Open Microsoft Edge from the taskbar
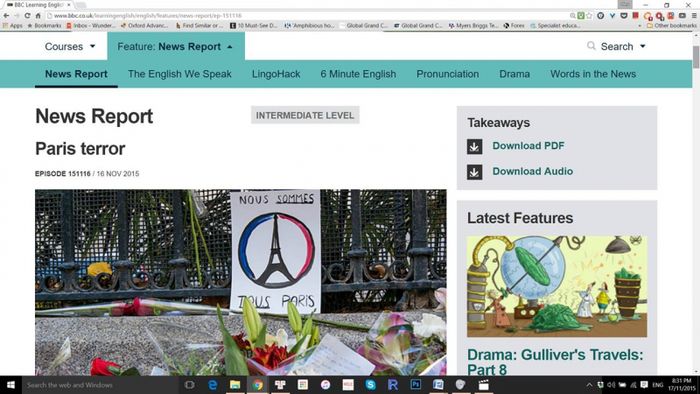The height and width of the screenshot is (394, 700). pos(212,385)
